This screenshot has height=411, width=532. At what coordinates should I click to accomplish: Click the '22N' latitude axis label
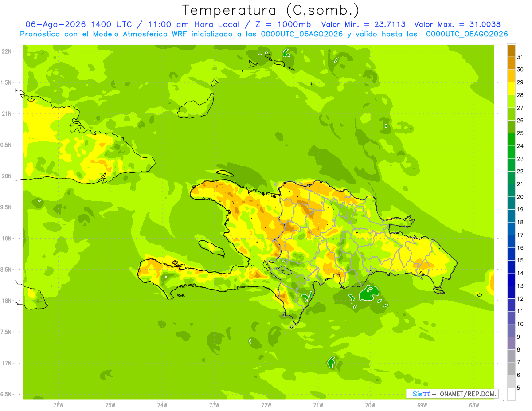pyautogui.click(x=7, y=51)
